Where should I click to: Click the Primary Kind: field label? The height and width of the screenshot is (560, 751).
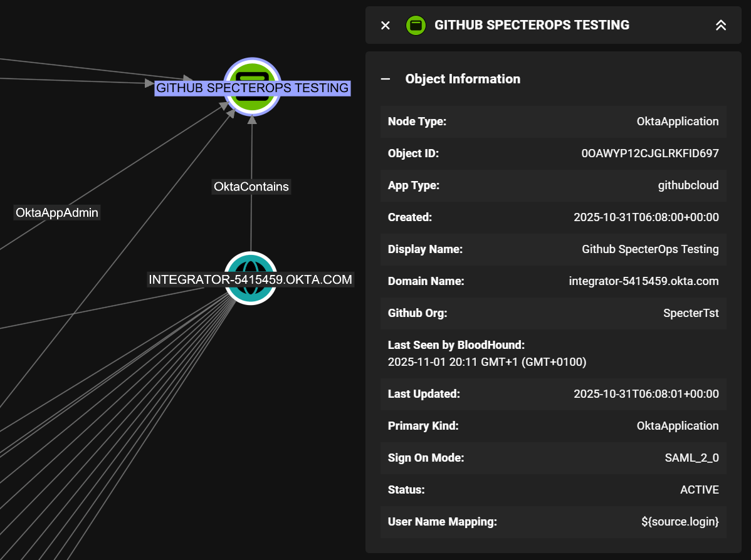click(x=423, y=426)
